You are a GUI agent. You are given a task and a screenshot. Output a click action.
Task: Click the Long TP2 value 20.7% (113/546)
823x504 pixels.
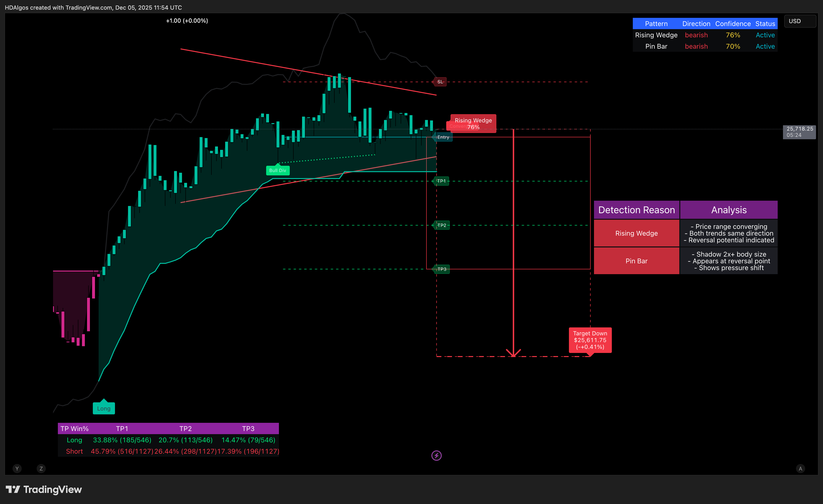185,440
